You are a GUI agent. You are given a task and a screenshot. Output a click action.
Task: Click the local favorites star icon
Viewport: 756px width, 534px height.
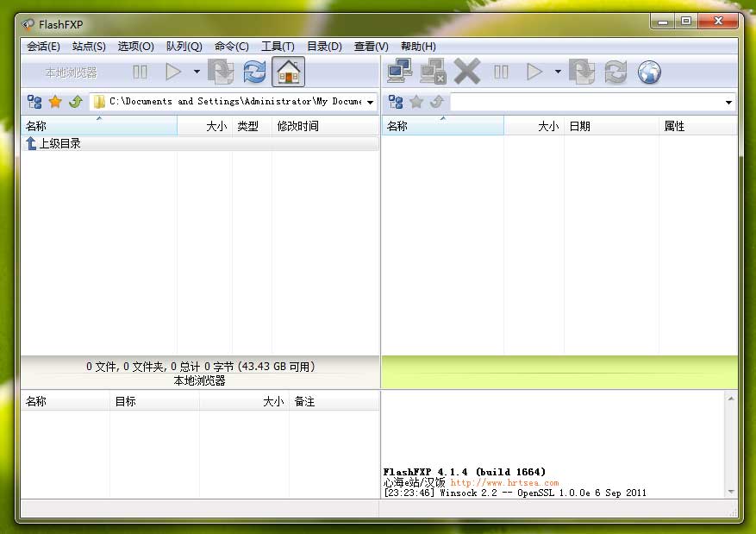pos(55,102)
